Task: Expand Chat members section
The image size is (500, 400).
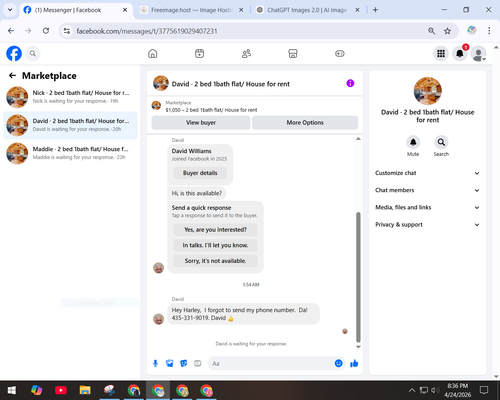Action: pos(427,190)
